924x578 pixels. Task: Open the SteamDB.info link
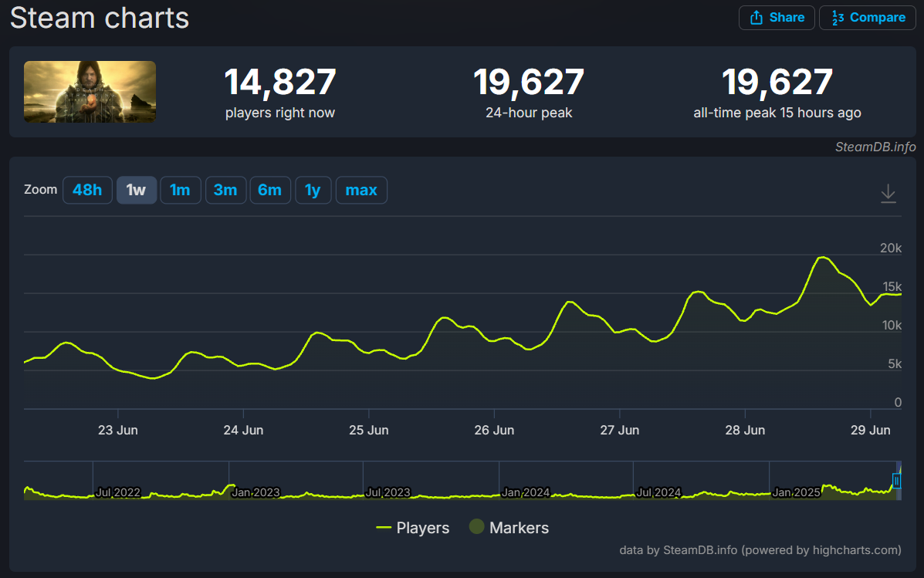[875, 147]
